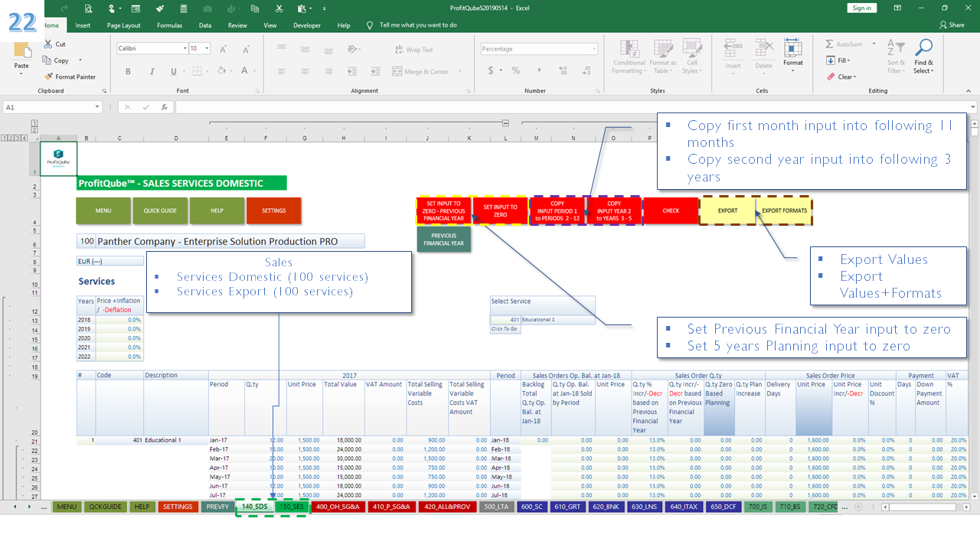Click the green MENU button
The image size is (980, 551).
103,210
